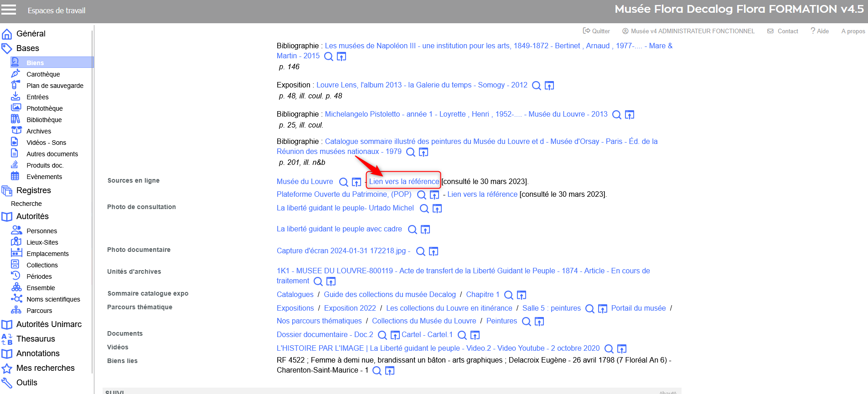Collapse the Autorités sidebar group
Viewport: 868px width, 394px height.
pos(32,216)
